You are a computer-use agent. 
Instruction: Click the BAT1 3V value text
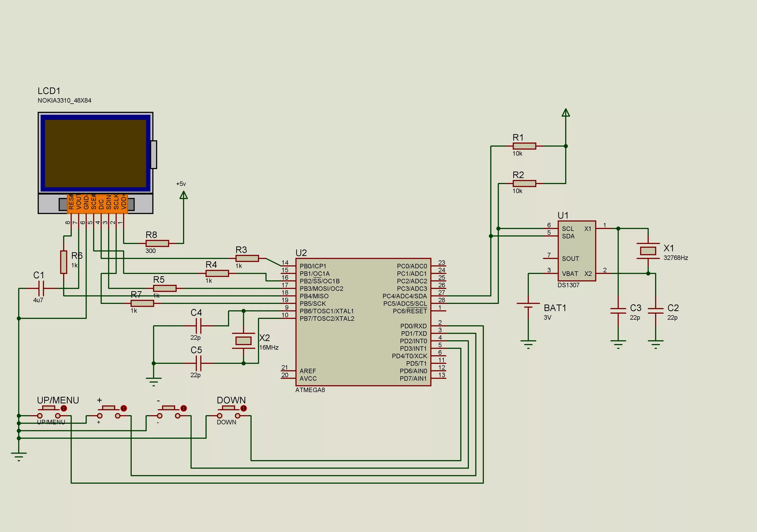point(547,317)
